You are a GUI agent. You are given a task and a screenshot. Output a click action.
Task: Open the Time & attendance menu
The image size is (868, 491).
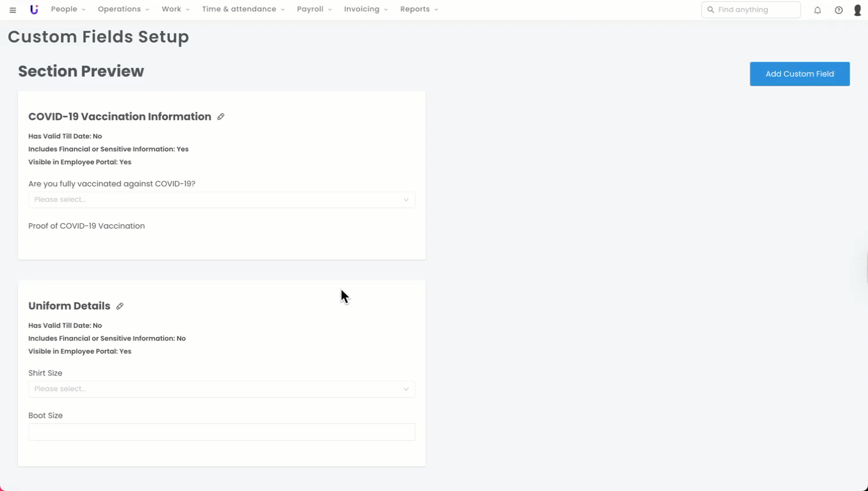click(243, 9)
